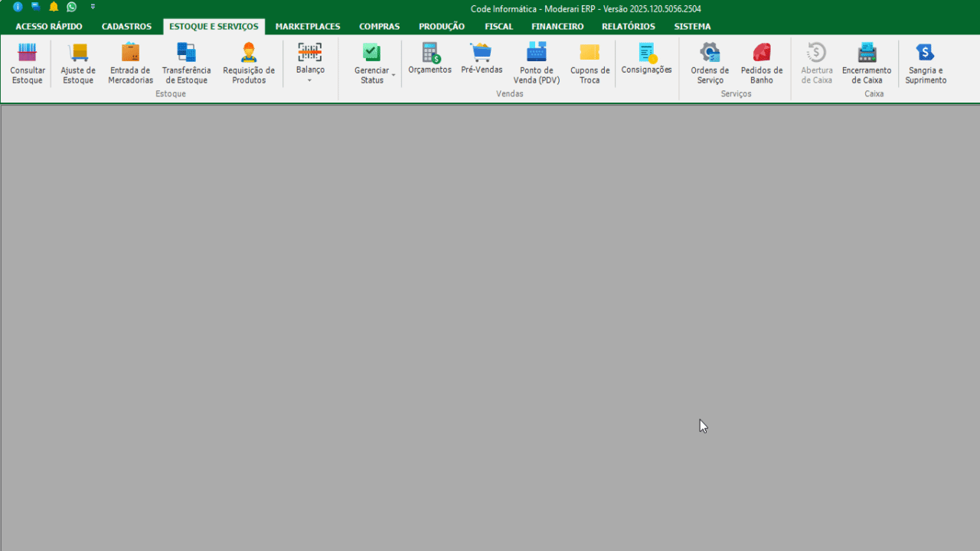The height and width of the screenshot is (551, 980).
Task: Open Requisição de Produtos
Action: point(249,64)
